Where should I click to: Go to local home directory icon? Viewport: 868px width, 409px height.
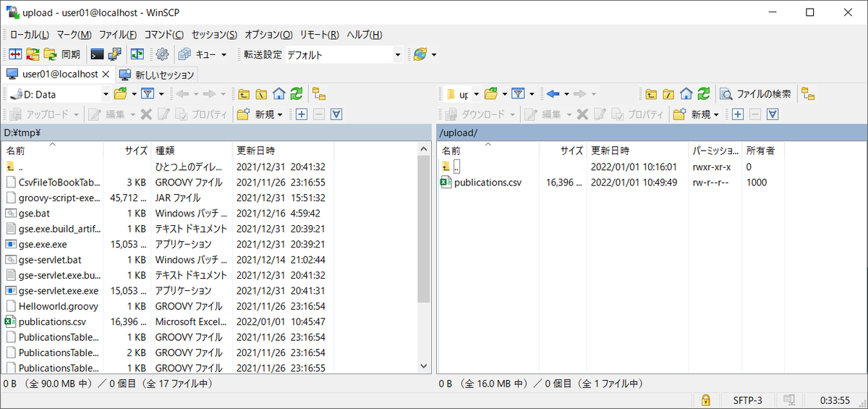(x=278, y=93)
